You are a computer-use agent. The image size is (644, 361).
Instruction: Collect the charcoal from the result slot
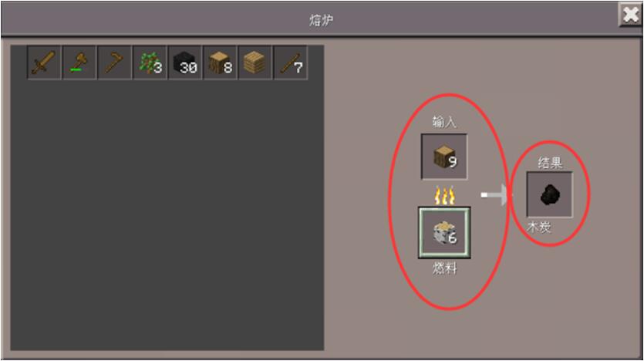click(550, 194)
